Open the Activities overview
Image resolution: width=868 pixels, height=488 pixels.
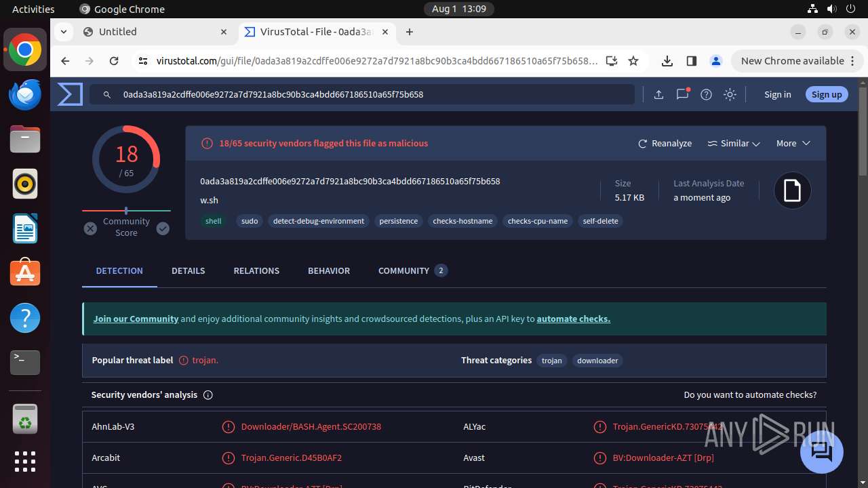[x=33, y=9]
